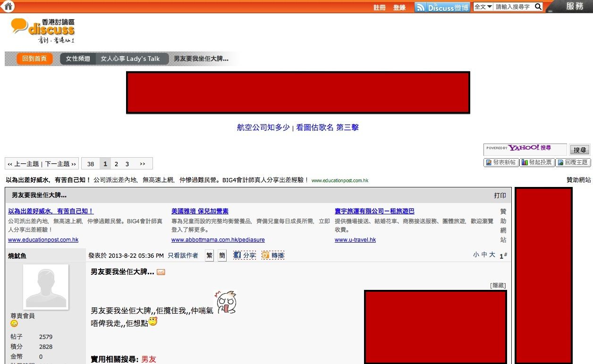Open the 女人心事 Lady's Talk tab

[132, 59]
